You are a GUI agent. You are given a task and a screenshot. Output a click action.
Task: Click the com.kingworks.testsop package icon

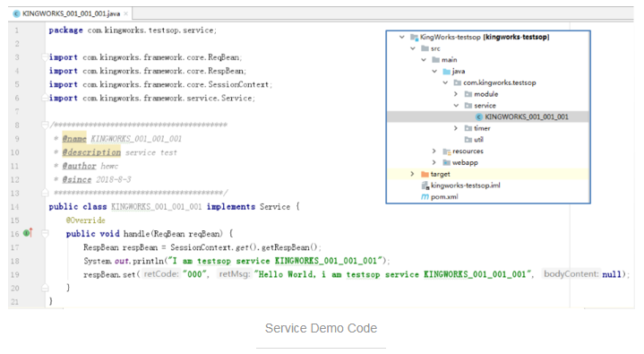[x=458, y=82]
